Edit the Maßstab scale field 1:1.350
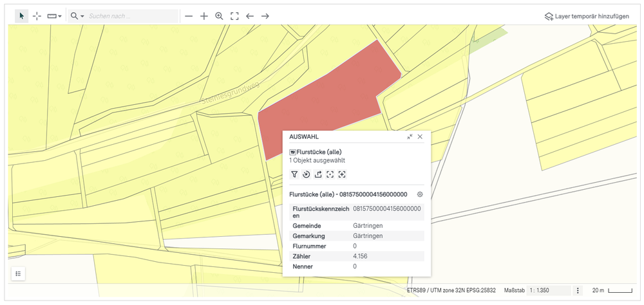Viewport: 644px width, 305px height. click(548, 290)
